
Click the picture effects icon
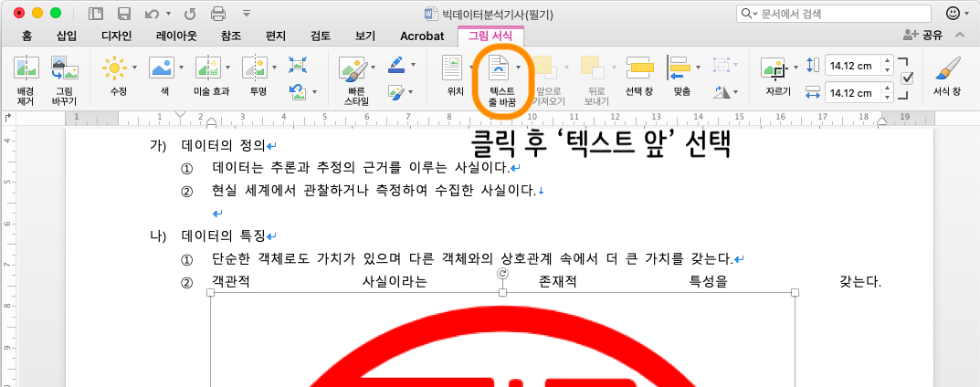click(395, 92)
